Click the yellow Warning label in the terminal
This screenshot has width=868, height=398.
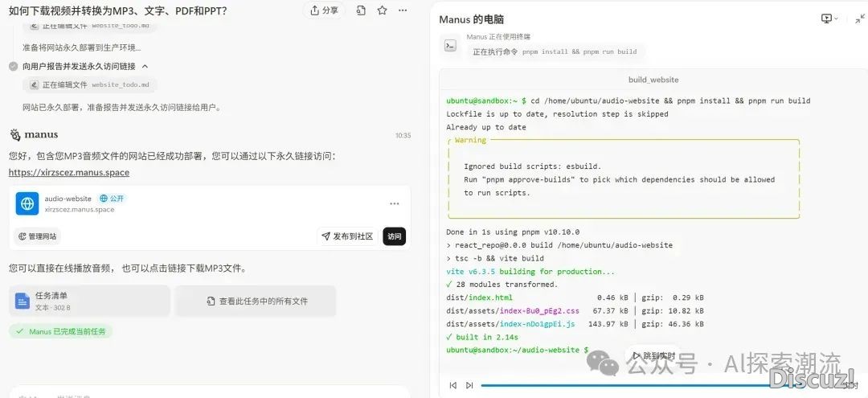470,140
